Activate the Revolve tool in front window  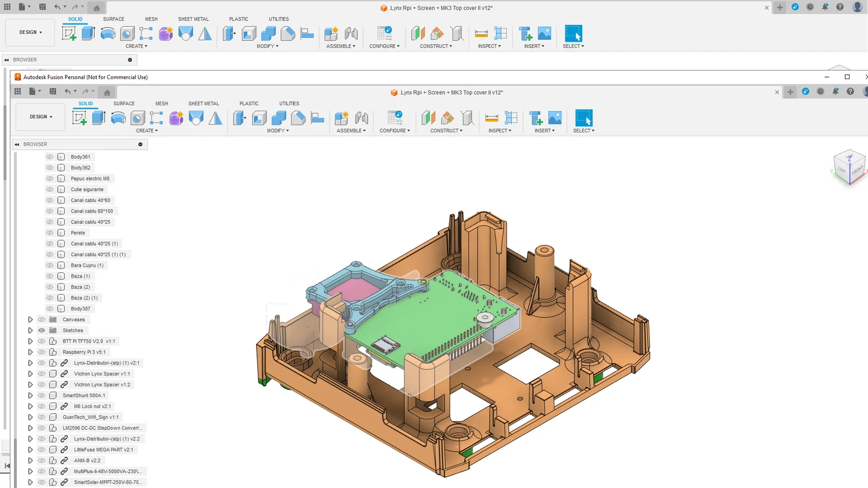pyautogui.click(x=118, y=118)
